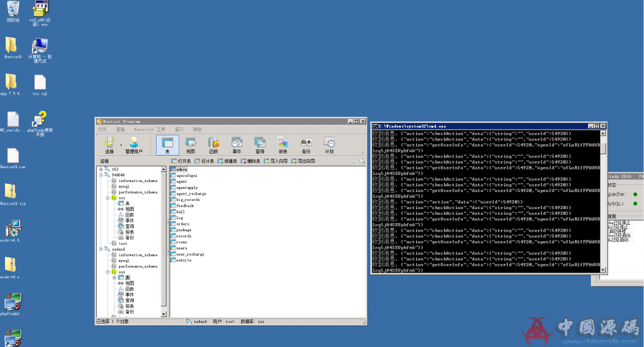This screenshot has height=347, width=644.
Task: Click the Delete Table (删除表) button
Action: click(x=250, y=161)
